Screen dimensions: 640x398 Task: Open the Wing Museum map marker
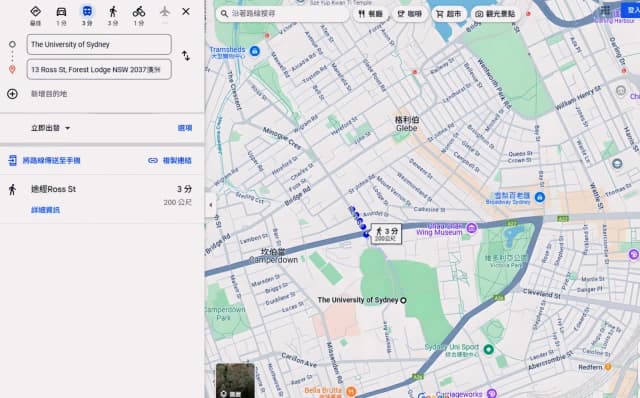point(472,228)
